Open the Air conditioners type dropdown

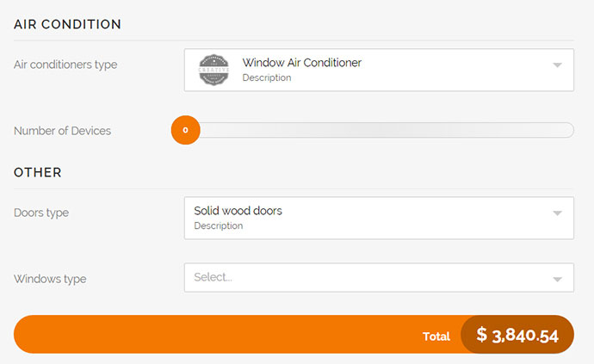379,70
